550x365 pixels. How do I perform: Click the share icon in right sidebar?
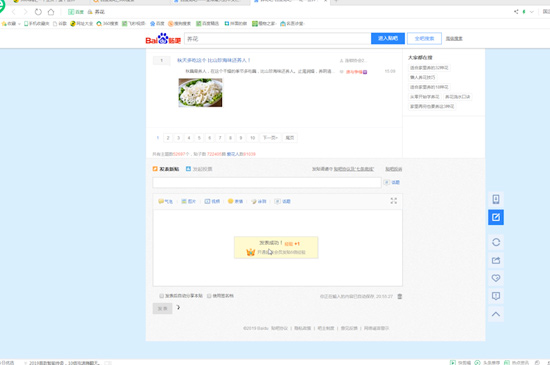tap(496, 260)
